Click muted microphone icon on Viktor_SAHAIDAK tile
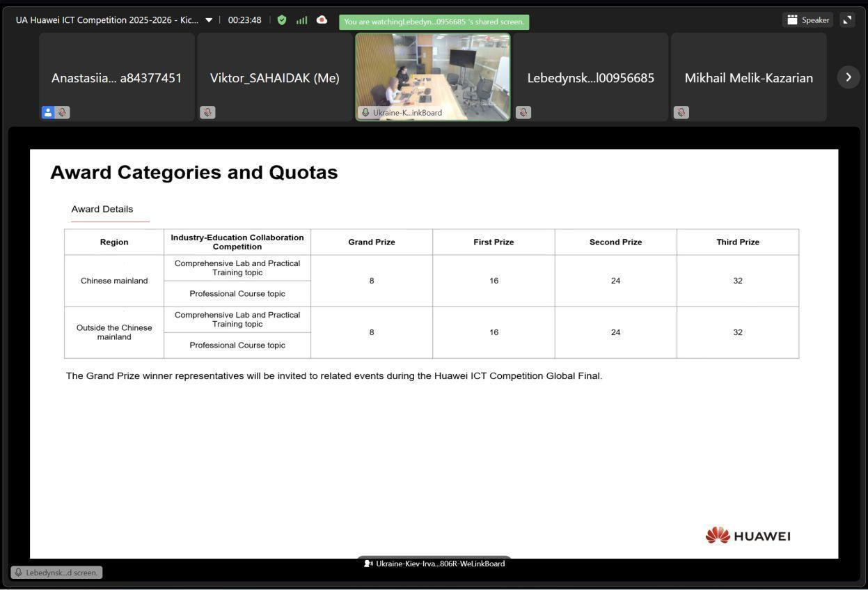Image resolution: width=868 pixels, height=590 pixels. [207, 112]
